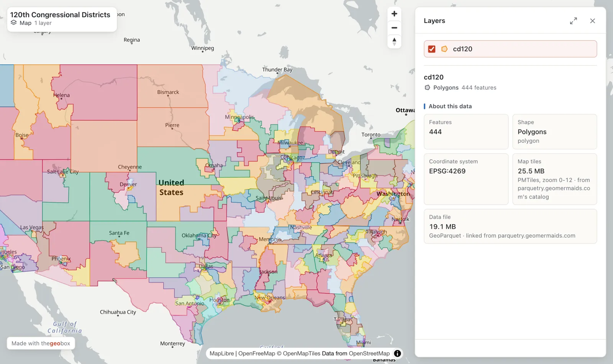The height and width of the screenshot is (364, 613).
Task: Open the OpenMapTiles attribution link
Action: 298,353
